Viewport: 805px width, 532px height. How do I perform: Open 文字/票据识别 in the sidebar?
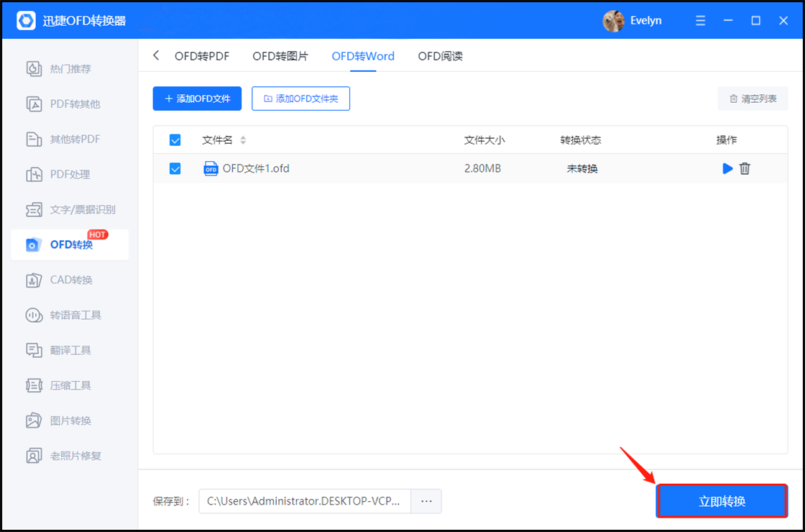point(69,209)
